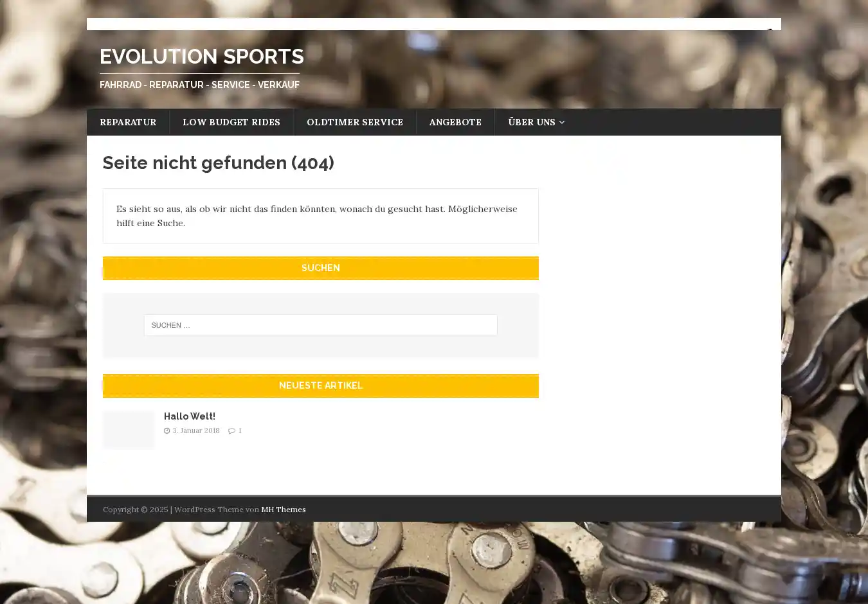868x604 pixels.
Task: Click the ÜBER UNS menu label
Action: (x=531, y=122)
